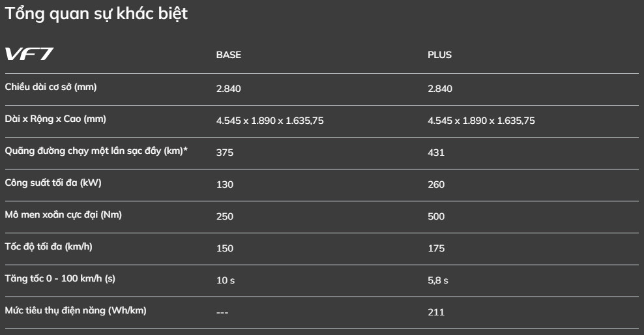Click the PLUS acceleration value 5,8 s
Viewport: 644px width, 335px height.
pos(438,281)
